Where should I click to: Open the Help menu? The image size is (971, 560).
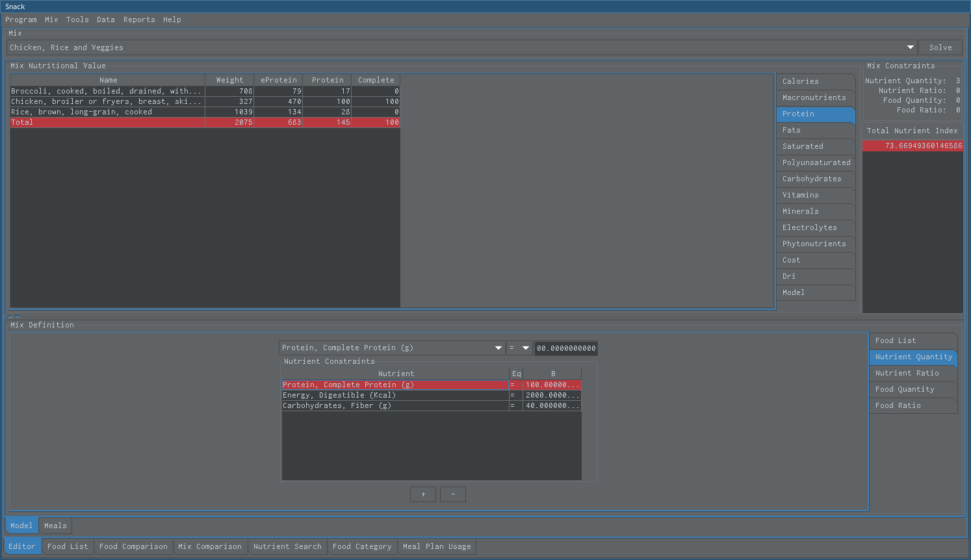tap(172, 19)
